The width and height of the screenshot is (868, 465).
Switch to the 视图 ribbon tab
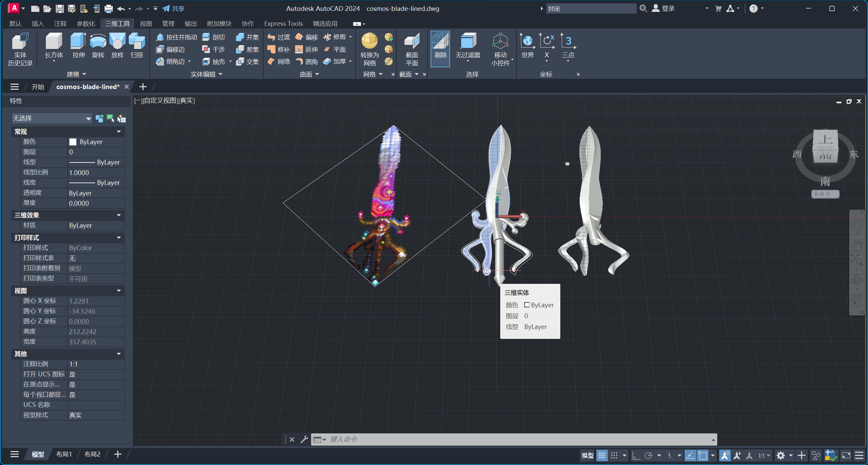coord(146,23)
